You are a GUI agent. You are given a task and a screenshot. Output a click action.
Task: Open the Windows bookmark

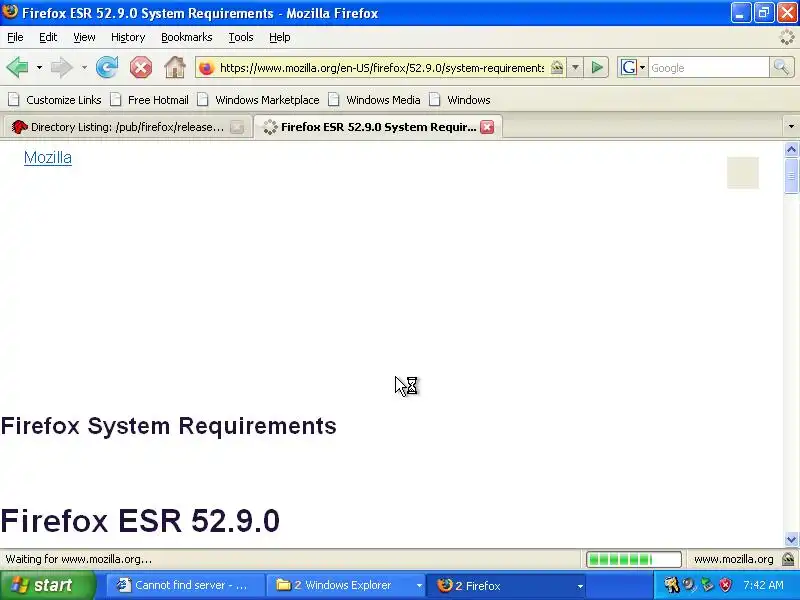460,99
